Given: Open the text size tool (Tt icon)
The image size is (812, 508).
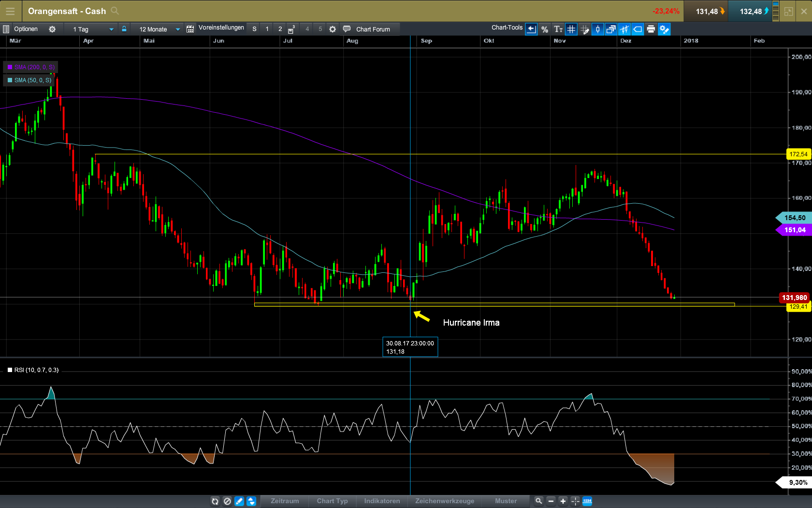Looking at the screenshot, I should pyautogui.click(x=558, y=30).
